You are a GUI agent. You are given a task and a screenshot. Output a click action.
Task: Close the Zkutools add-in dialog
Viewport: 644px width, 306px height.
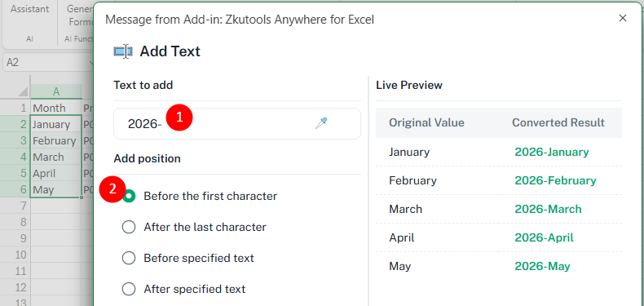click(623, 18)
